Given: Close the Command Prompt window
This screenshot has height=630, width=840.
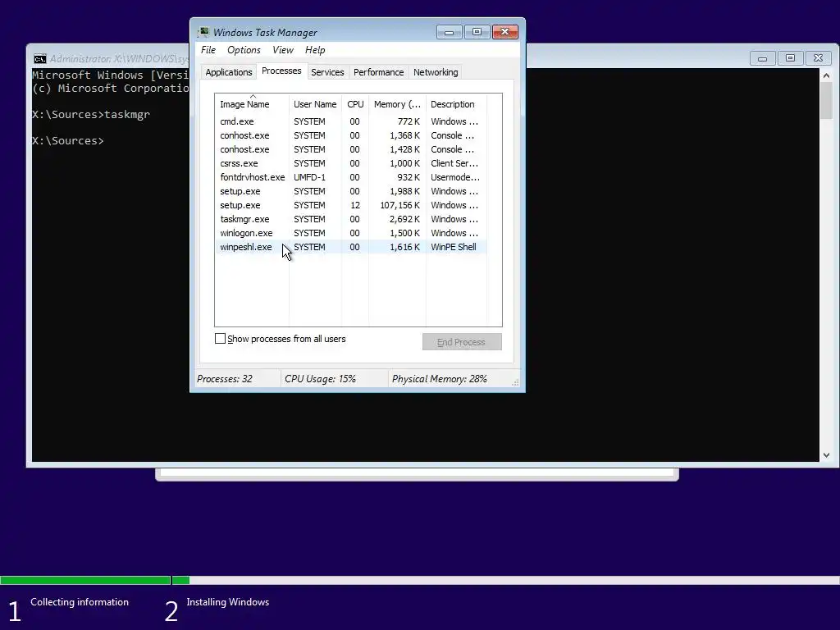Looking at the screenshot, I should click(x=818, y=58).
